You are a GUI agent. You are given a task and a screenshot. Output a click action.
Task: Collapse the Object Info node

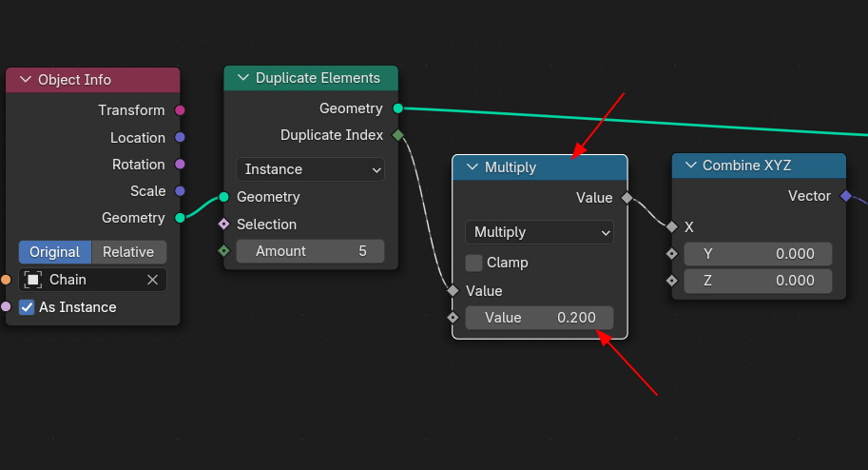pyautogui.click(x=26, y=79)
